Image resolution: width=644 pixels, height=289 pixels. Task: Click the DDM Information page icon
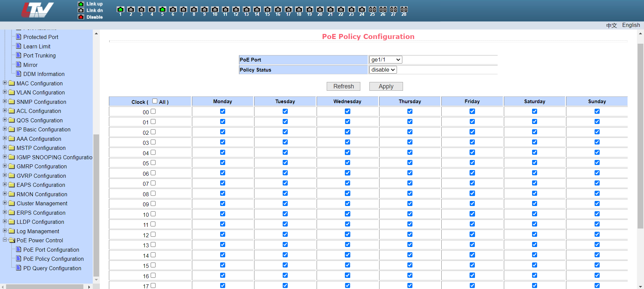[19, 74]
